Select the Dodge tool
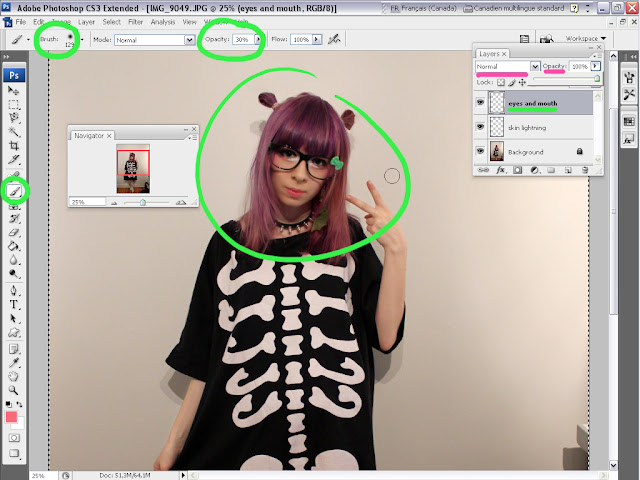Screen dimensions: 640x480 click(x=13, y=273)
